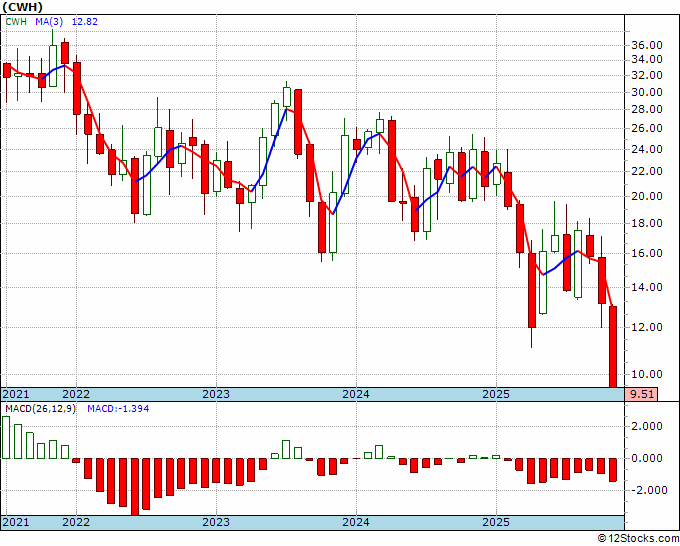Click the 16.00 price axis label
This screenshot has width=680, height=546.
[x=647, y=253]
